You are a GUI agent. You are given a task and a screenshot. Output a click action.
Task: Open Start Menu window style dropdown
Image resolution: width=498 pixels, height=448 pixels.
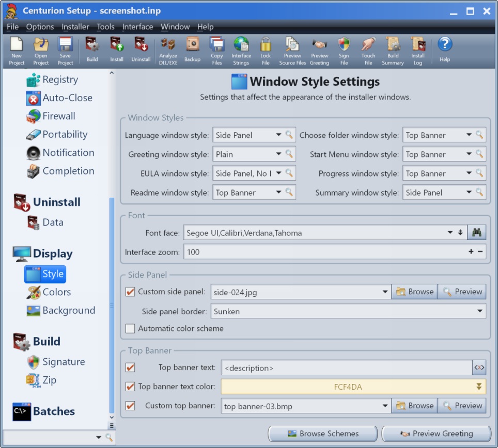[469, 154]
